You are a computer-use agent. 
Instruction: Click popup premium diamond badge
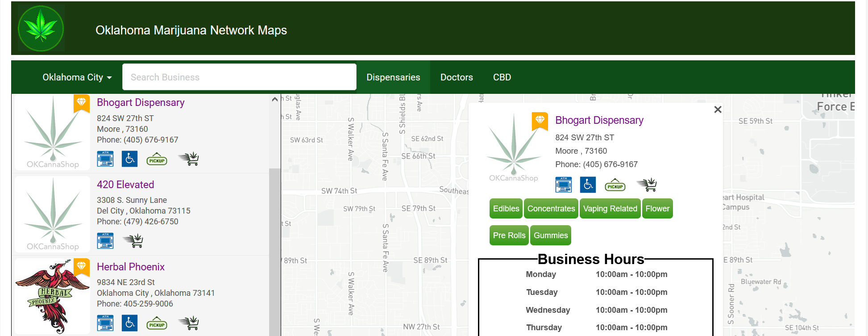540,121
